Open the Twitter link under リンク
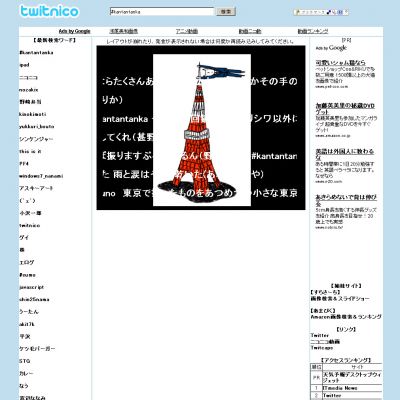This screenshot has height=400, width=400. pos(320,335)
